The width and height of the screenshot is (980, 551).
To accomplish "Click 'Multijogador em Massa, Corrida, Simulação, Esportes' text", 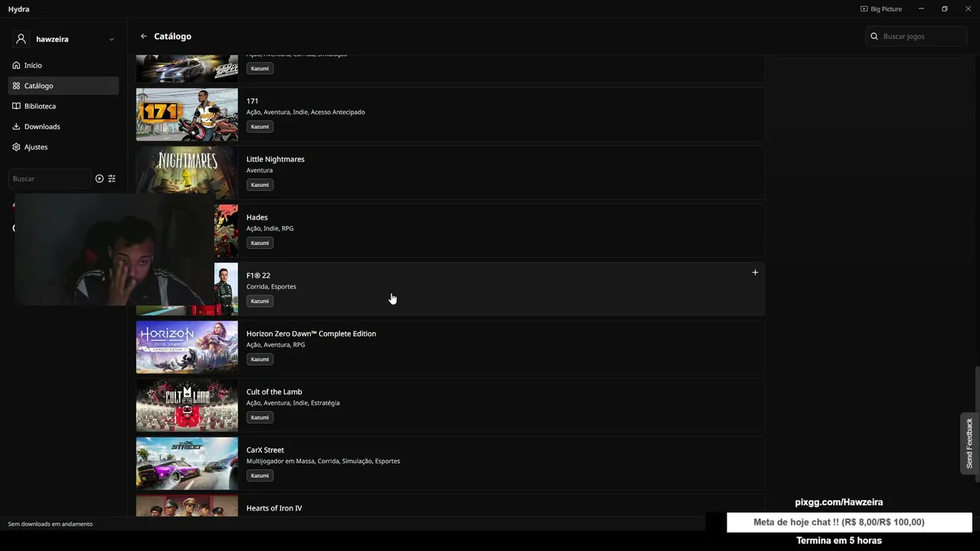I will [x=323, y=461].
